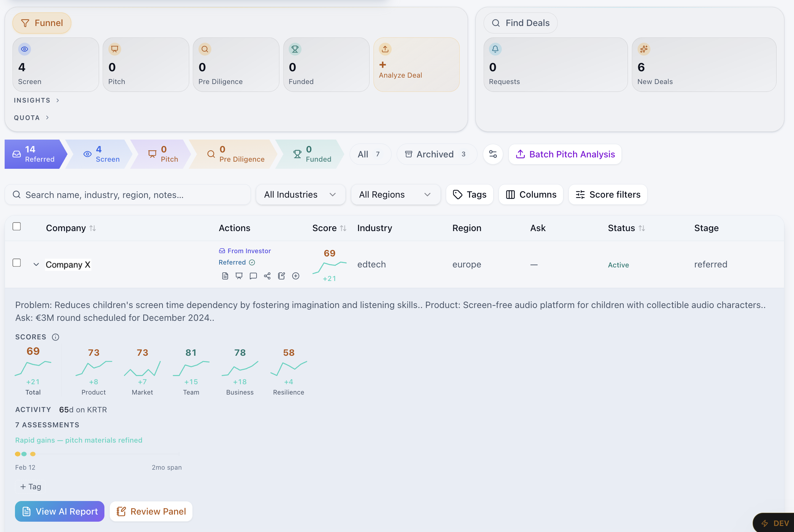Click the info icon next to SCORES
The height and width of the screenshot is (532, 794).
tap(56, 337)
